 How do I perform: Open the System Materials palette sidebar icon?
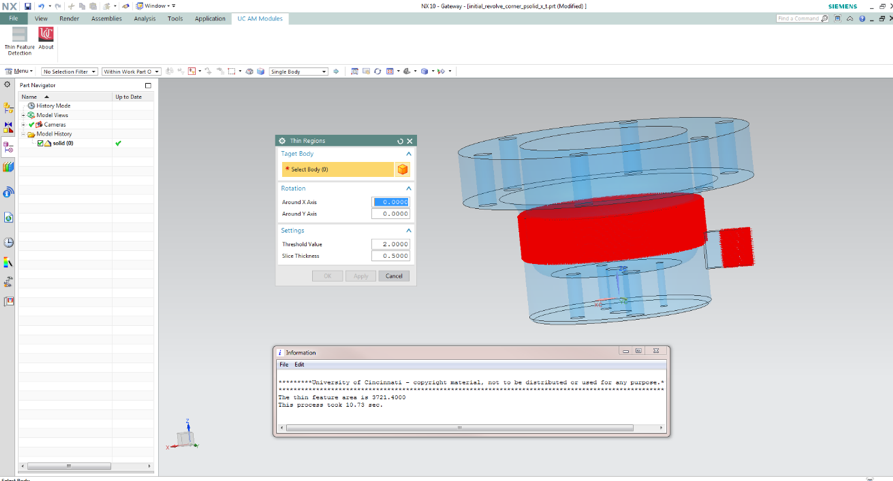pos(8,262)
